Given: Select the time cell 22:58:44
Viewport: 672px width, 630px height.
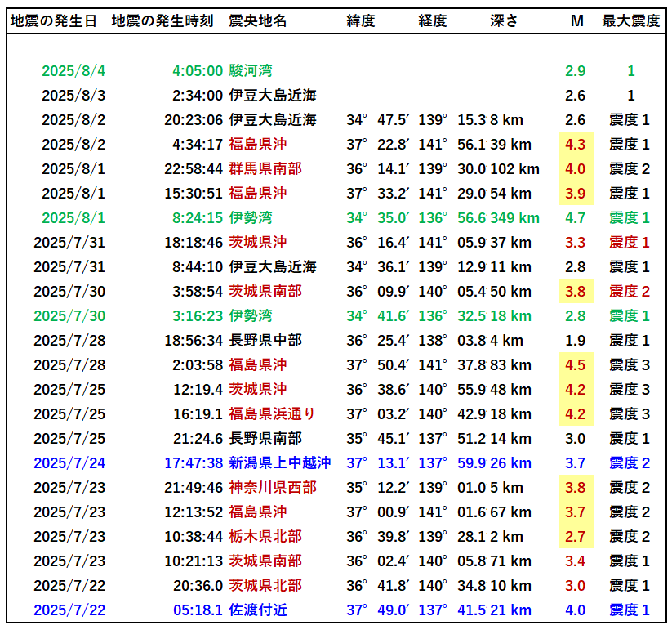Looking at the screenshot, I should (x=194, y=169).
